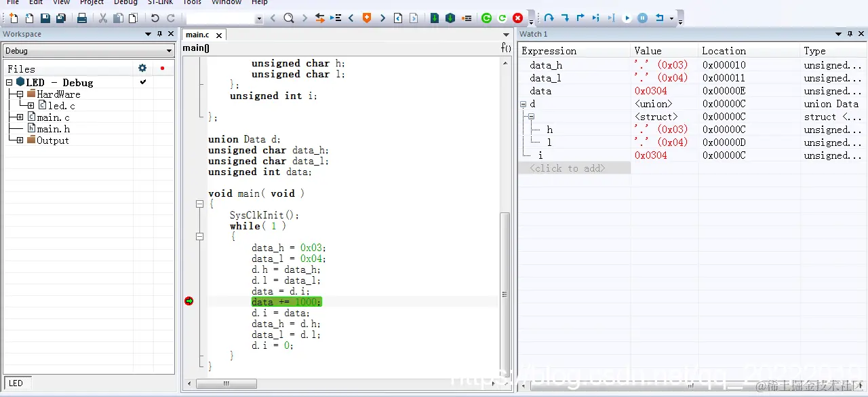
Task: Select the LED workspace tab at the bottom
Action: click(x=16, y=383)
